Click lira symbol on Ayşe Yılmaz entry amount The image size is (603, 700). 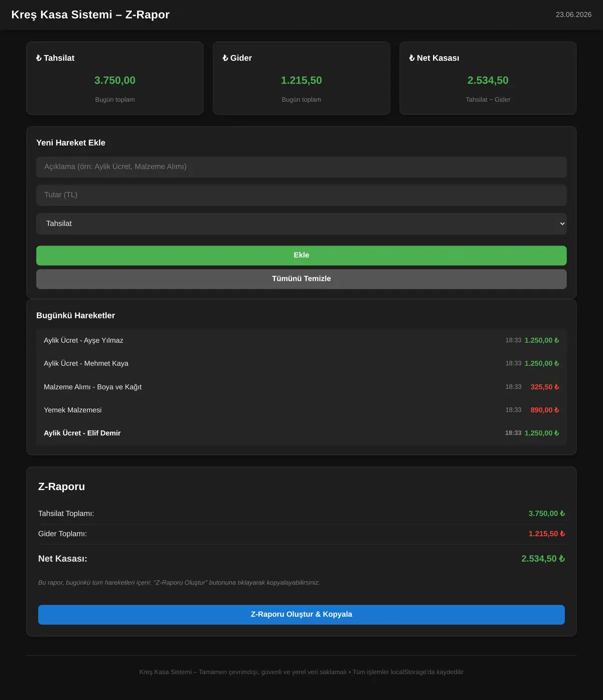[x=556, y=340]
